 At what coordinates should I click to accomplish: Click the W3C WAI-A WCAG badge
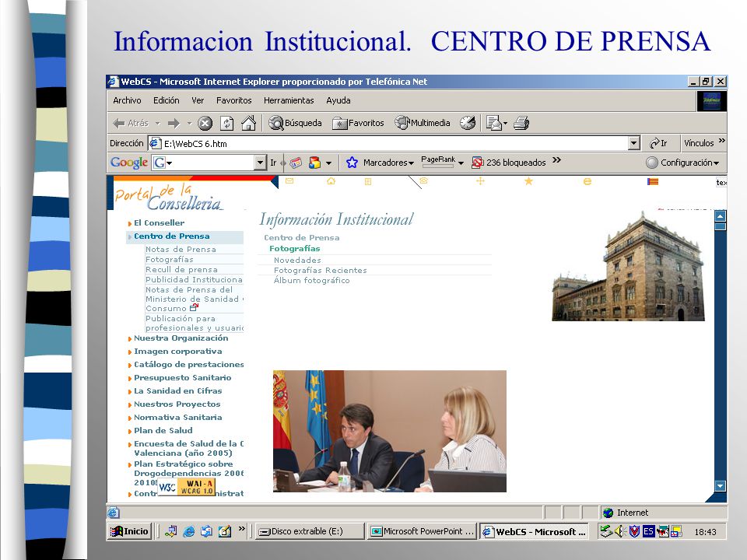point(186,487)
